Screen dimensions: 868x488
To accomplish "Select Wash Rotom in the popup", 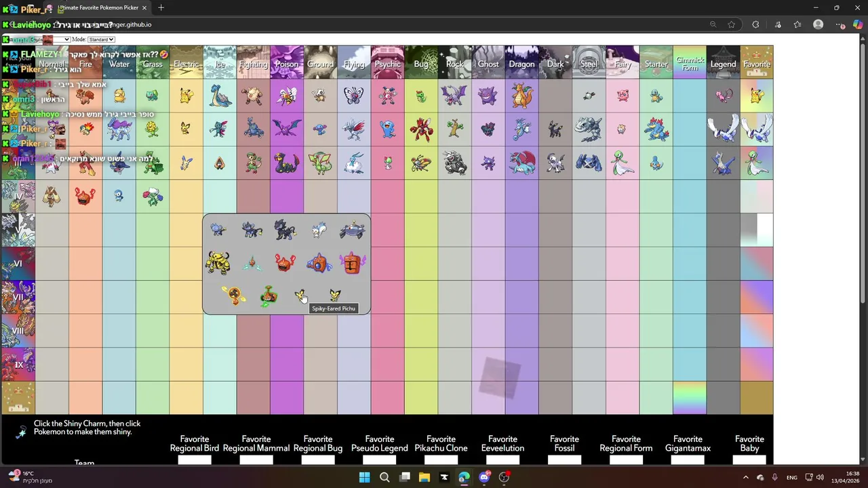I will coord(319,263).
